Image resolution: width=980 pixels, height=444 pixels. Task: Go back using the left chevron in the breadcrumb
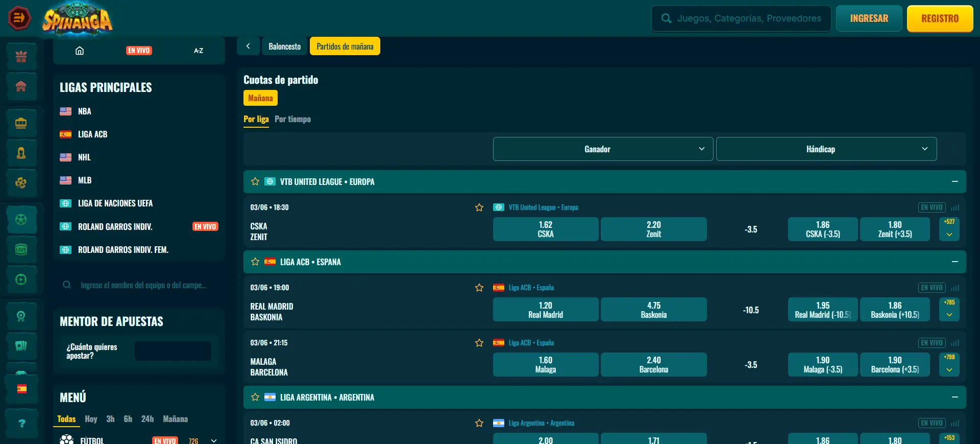coord(248,46)
